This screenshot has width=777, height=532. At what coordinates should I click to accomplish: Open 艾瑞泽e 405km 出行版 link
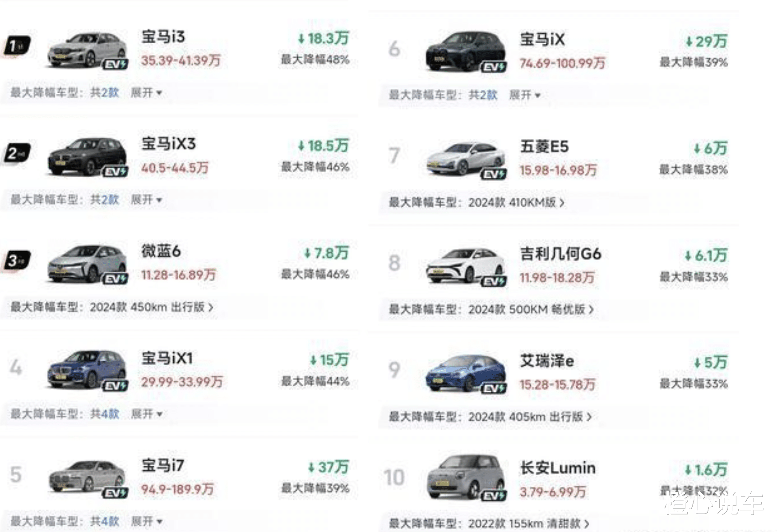tap(530, 417)
